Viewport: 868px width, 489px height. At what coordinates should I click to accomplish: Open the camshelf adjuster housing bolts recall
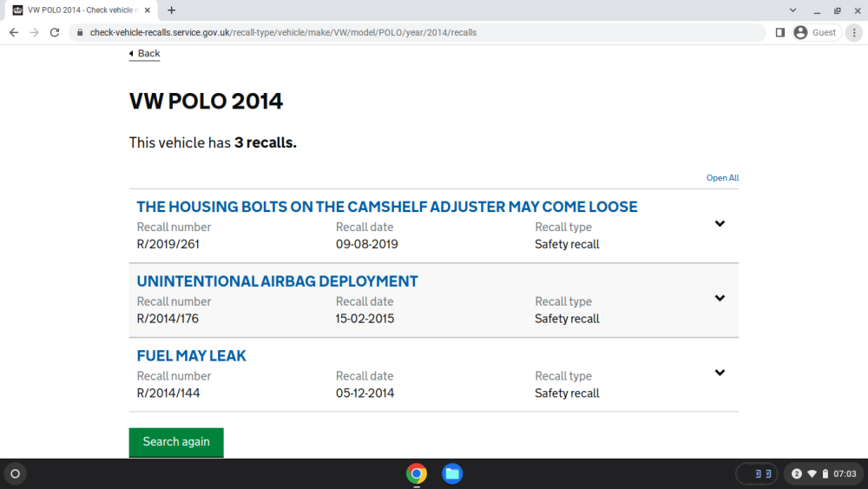click(387, 207)
